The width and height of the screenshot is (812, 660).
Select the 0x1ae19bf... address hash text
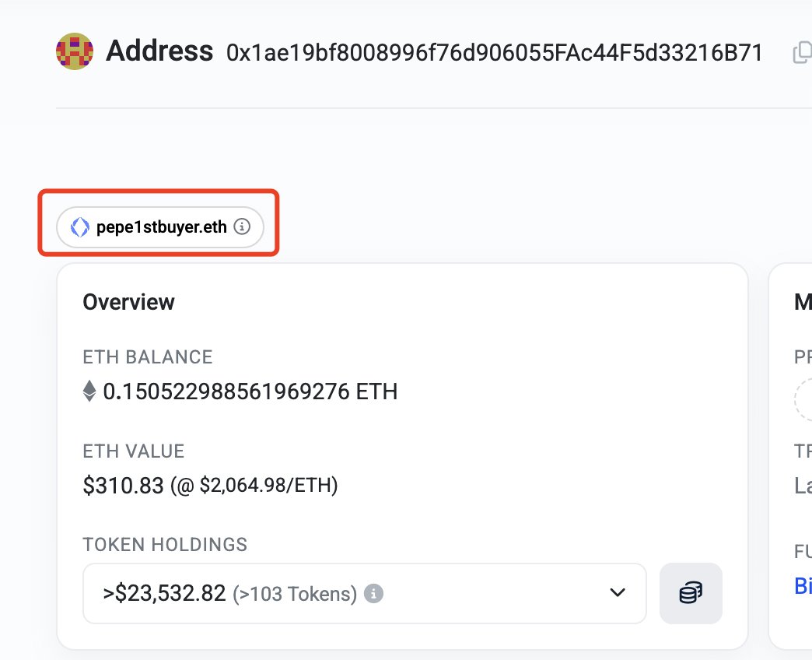pos(494,53)
